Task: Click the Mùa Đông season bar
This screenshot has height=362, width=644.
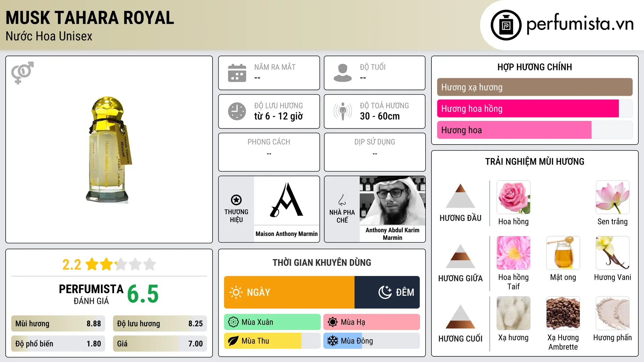Action: point(371,341)
